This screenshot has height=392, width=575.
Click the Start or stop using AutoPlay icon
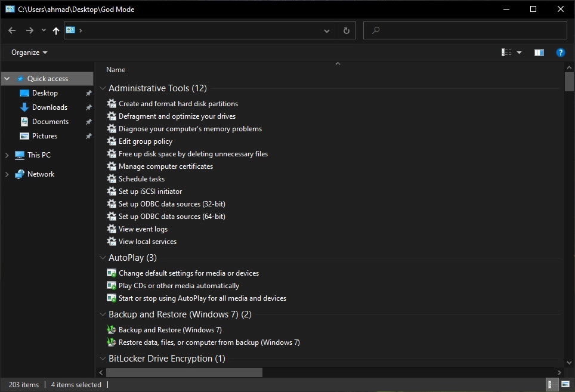click(x=112, y=298)
